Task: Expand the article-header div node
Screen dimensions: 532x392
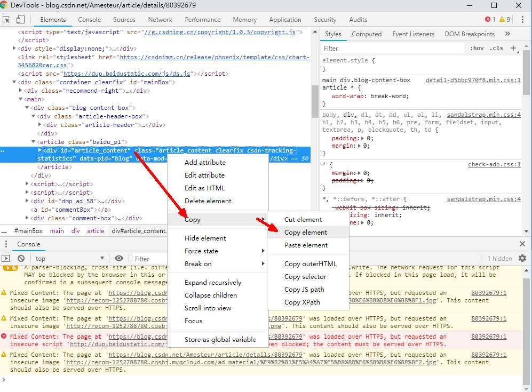Action: [39, 124]
